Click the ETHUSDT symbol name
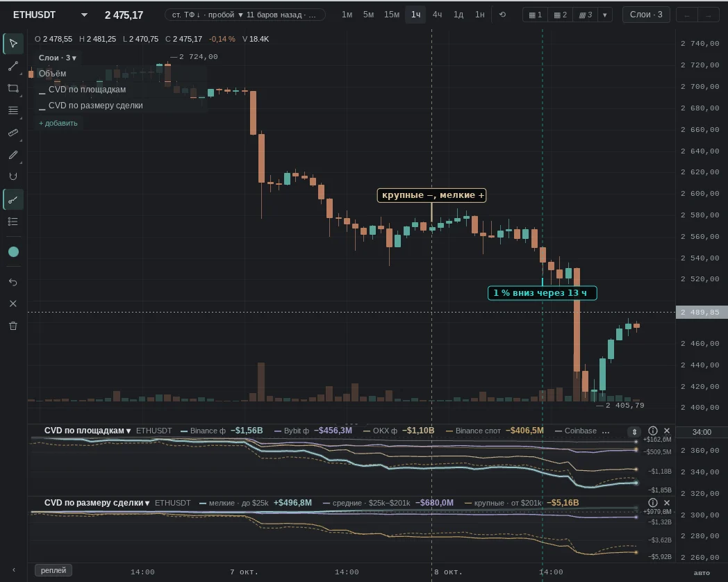 (34, 15)
